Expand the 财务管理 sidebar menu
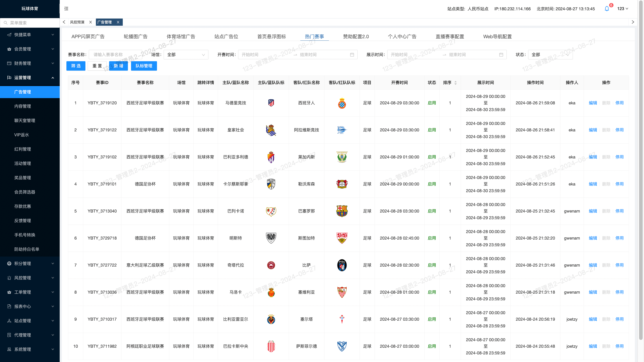The width and height of the screenshot is (644, 362). pos(30,63)
